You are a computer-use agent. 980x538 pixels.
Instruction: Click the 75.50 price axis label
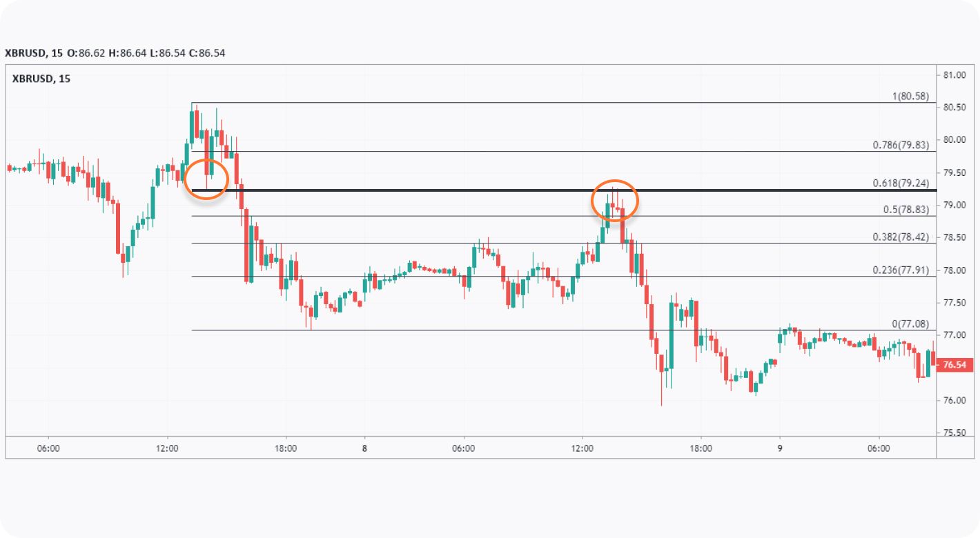click(x=953, y=432)
